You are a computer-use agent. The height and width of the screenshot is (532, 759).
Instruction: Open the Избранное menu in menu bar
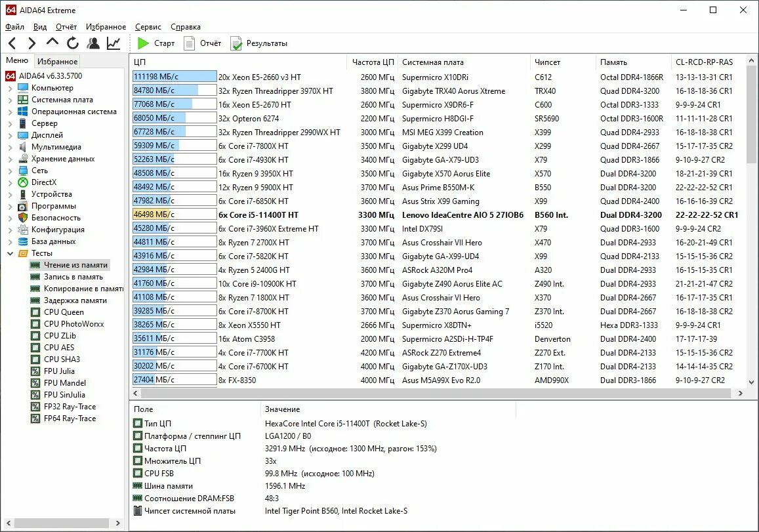(106, 27)
